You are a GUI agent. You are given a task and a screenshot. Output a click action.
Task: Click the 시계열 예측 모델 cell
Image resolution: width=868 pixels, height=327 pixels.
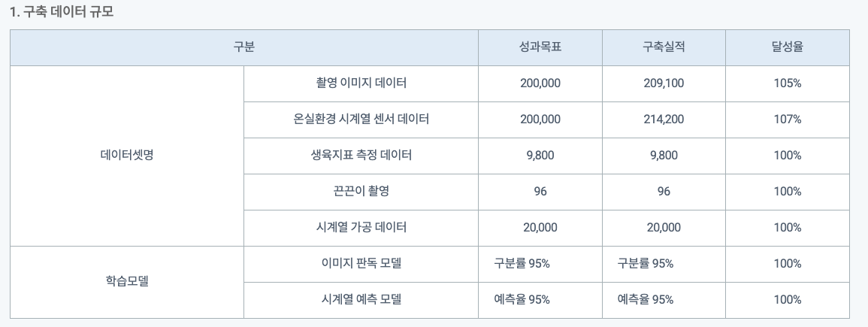(361, 300)
